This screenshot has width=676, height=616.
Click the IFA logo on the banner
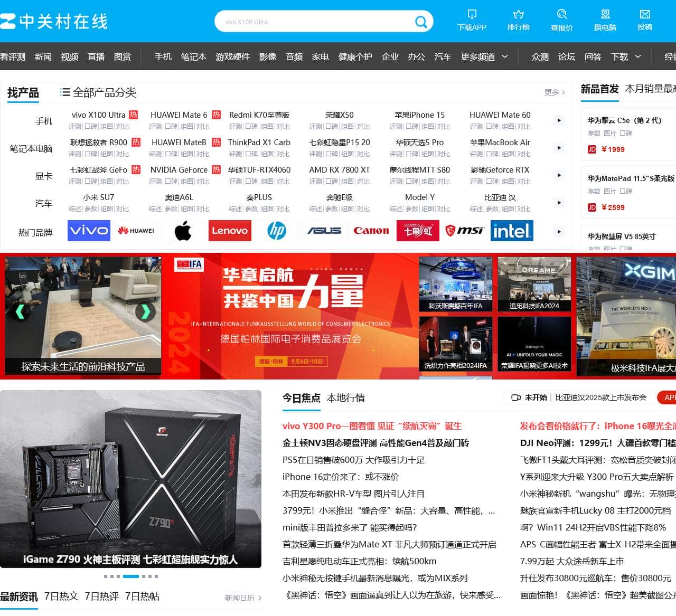pos(189,264)
